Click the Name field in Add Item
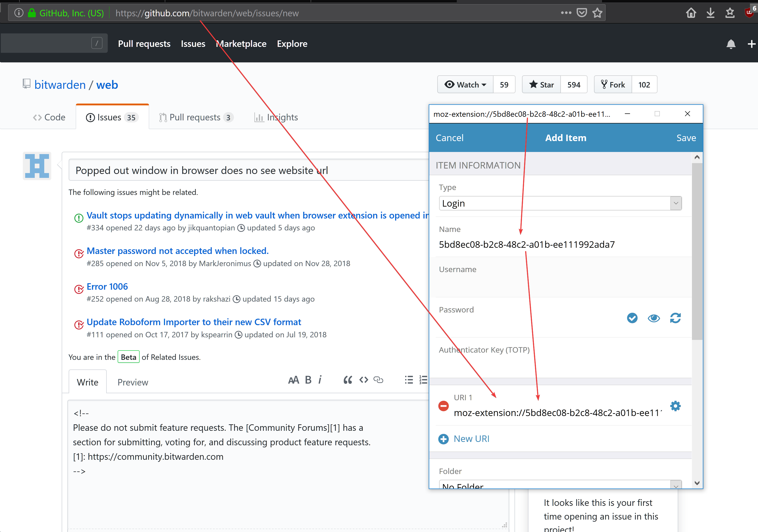This screenshot has height=532, width=758. 560,244
